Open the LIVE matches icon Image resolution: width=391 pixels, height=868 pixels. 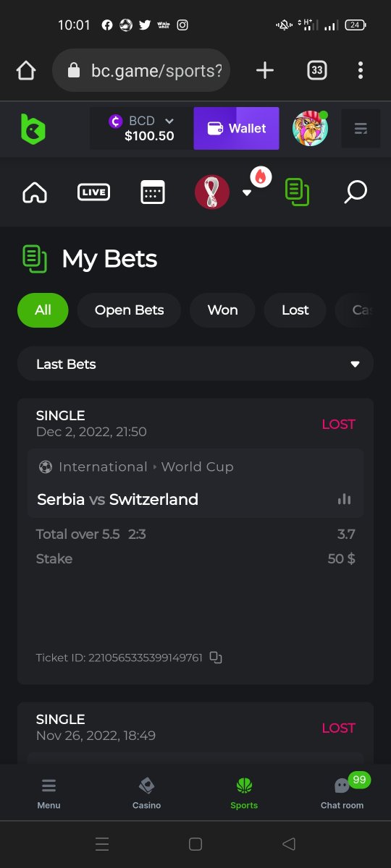(x=93, y=192)
